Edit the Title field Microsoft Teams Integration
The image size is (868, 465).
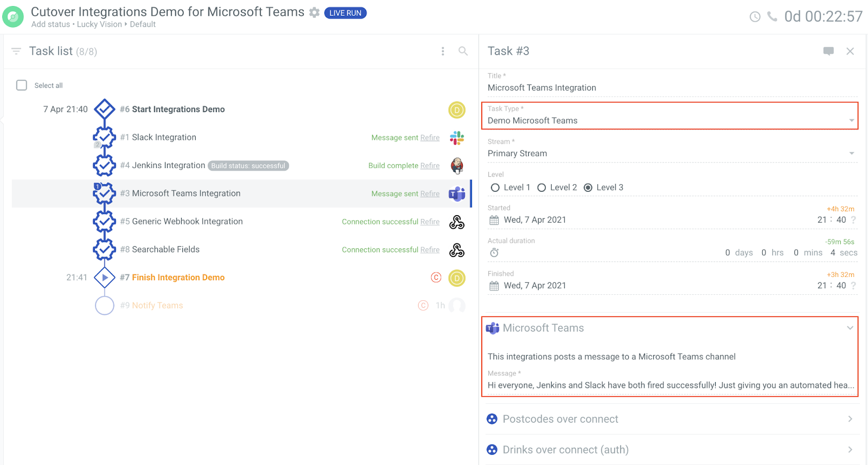coord(673,88)
